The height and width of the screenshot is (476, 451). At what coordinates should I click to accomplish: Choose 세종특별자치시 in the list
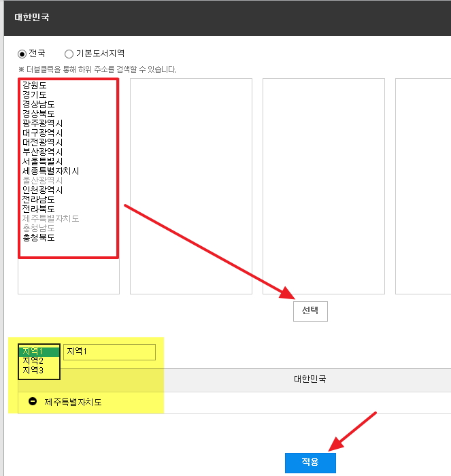[51, 171]
